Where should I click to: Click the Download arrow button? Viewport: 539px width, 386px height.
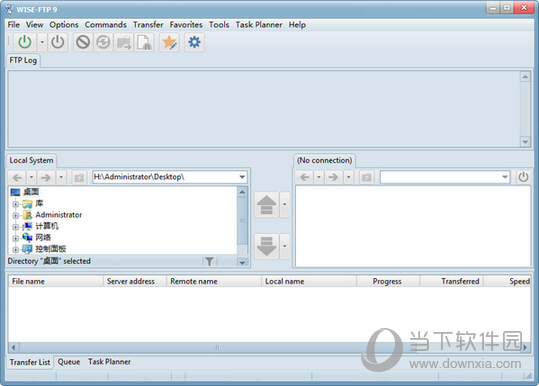point(267,246)
